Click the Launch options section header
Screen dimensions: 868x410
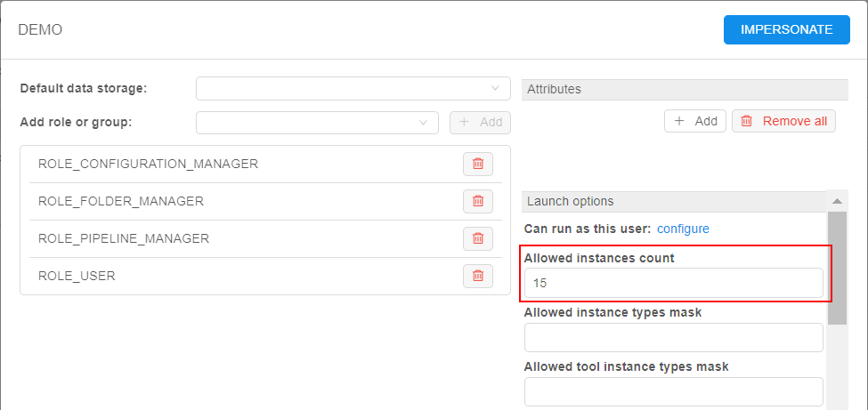[674, 201]
